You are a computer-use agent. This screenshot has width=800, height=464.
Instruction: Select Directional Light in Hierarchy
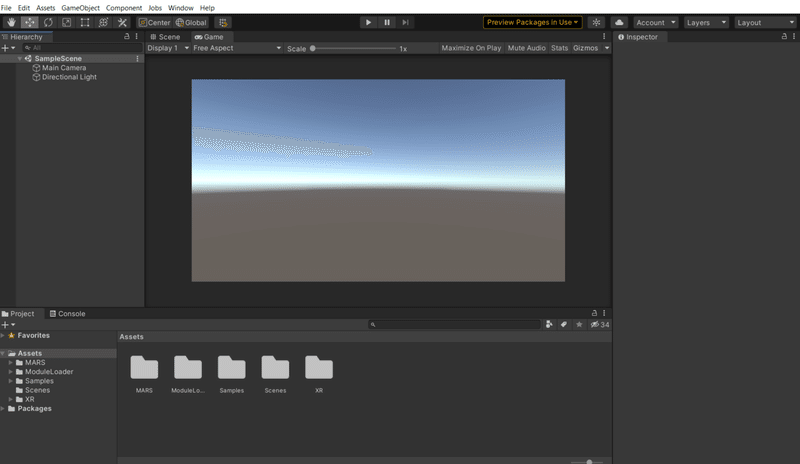(x=64, y=77)
